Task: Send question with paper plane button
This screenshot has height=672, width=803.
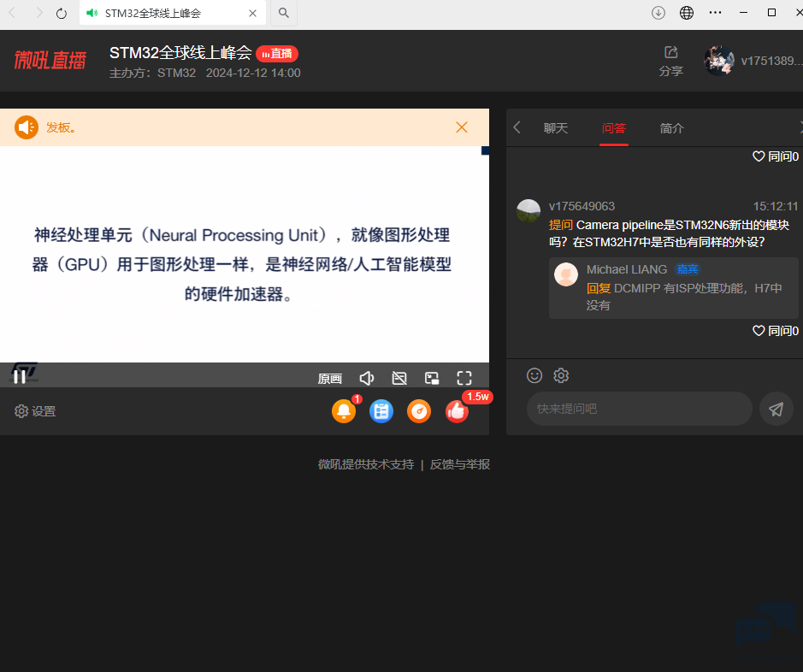Action: point(776,409)
